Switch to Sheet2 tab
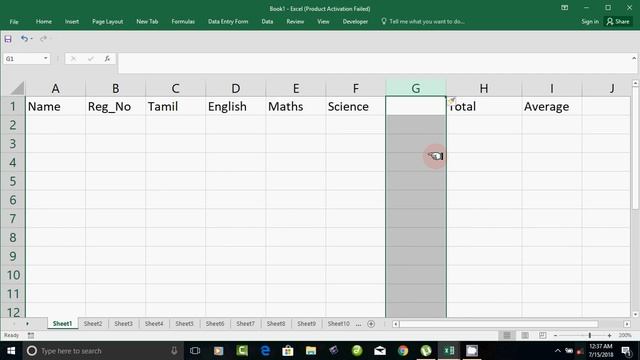The height and width of the screenshot is (360, 640). click(x=93, y=324)
